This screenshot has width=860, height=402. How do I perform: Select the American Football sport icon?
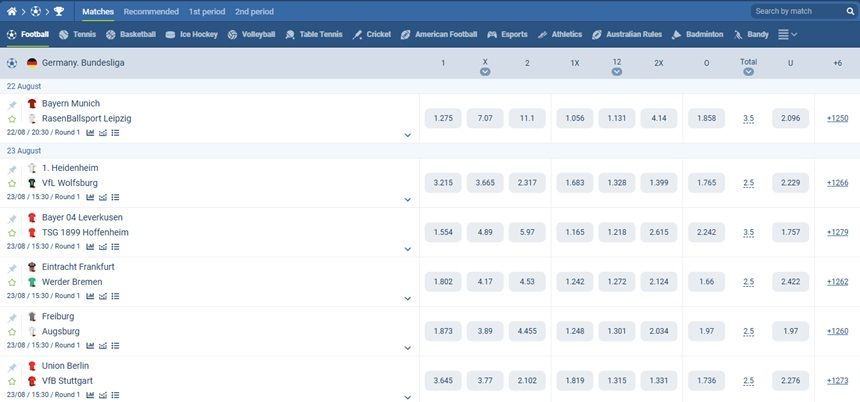(x=405, y=35)
